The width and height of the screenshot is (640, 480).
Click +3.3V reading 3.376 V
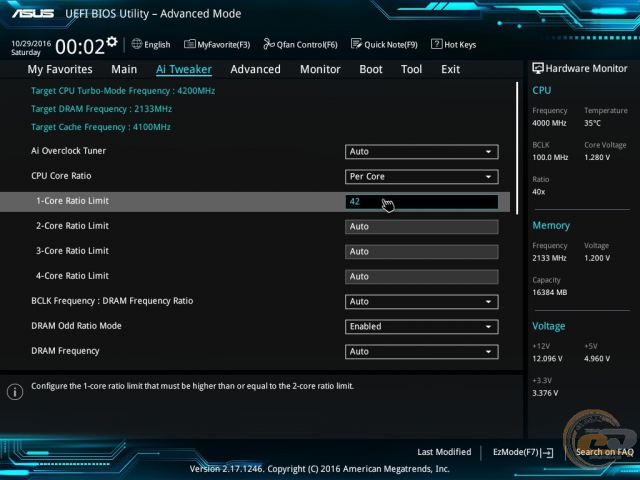[x=545, y=393]
